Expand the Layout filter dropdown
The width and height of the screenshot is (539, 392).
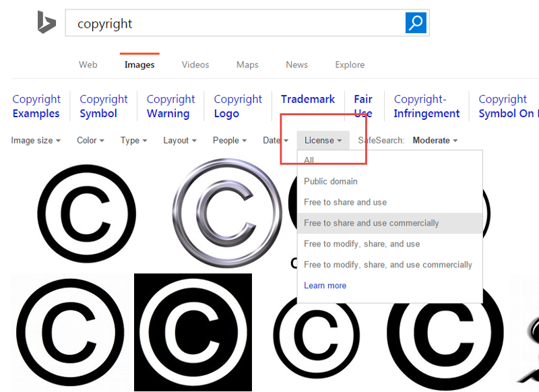point(179,141)
